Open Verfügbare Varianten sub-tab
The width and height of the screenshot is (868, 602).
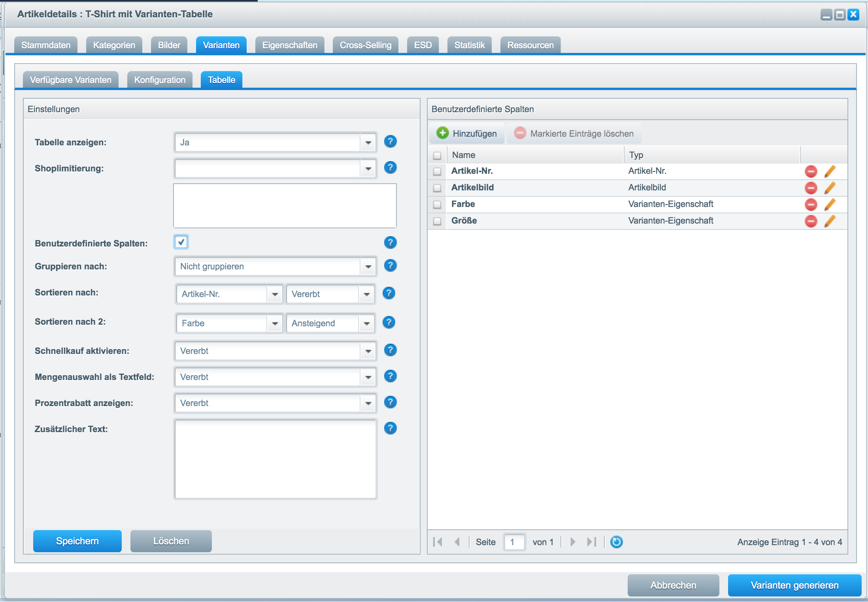tap(71, 80)
